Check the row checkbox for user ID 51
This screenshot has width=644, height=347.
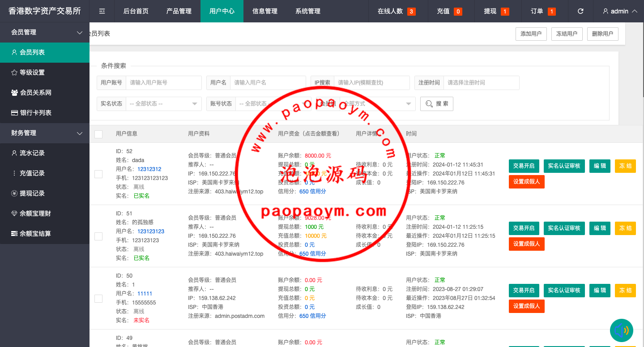tap(98, 236)
